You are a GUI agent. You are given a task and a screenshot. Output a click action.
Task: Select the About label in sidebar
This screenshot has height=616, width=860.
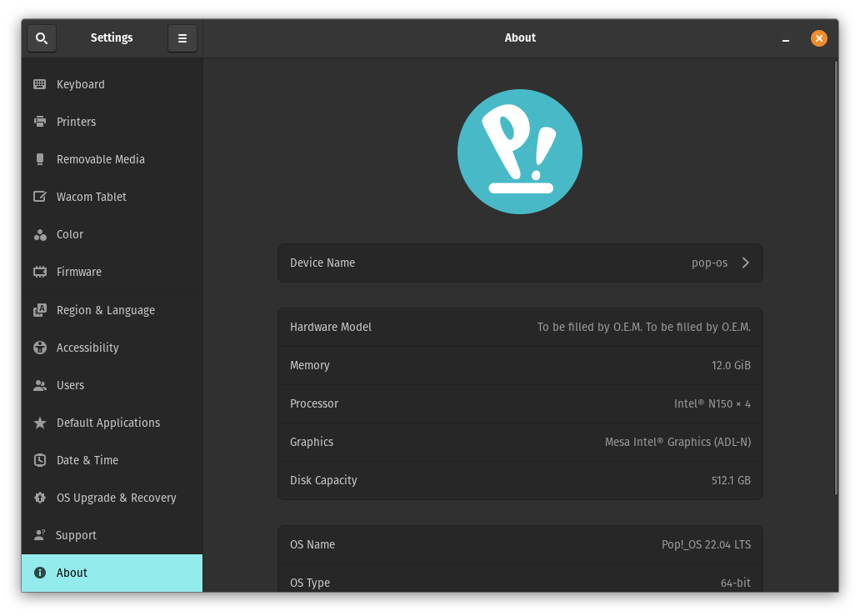[72, 573]
